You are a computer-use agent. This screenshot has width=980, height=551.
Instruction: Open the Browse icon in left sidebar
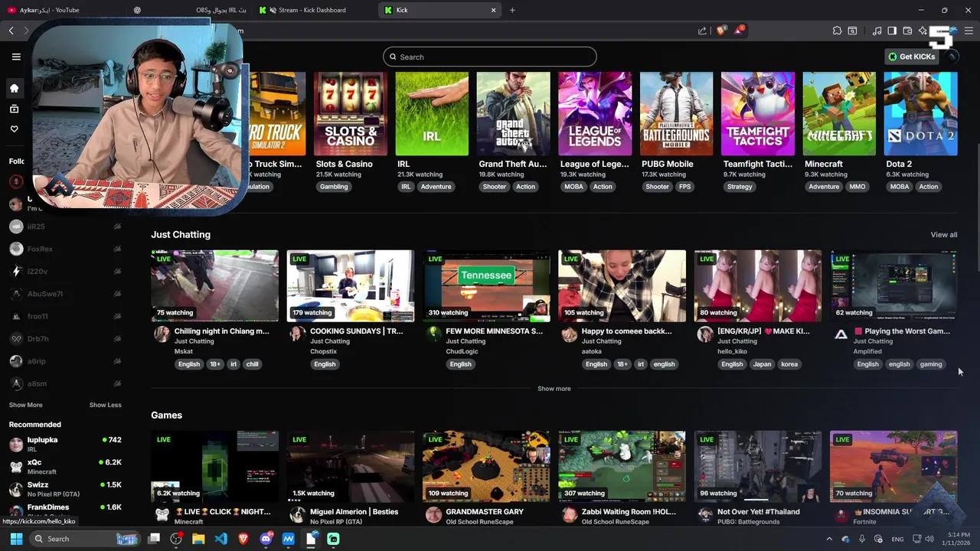[x=14, y=109]
